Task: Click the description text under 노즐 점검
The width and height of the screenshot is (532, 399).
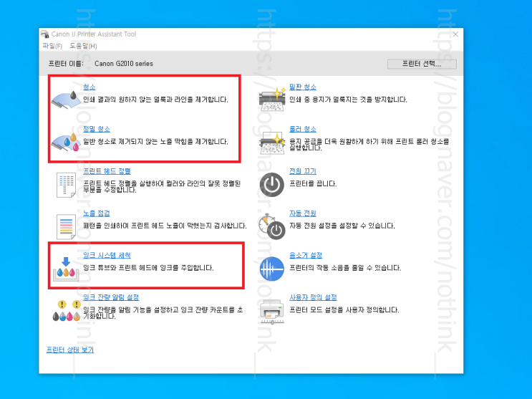Action: [165, 226]
